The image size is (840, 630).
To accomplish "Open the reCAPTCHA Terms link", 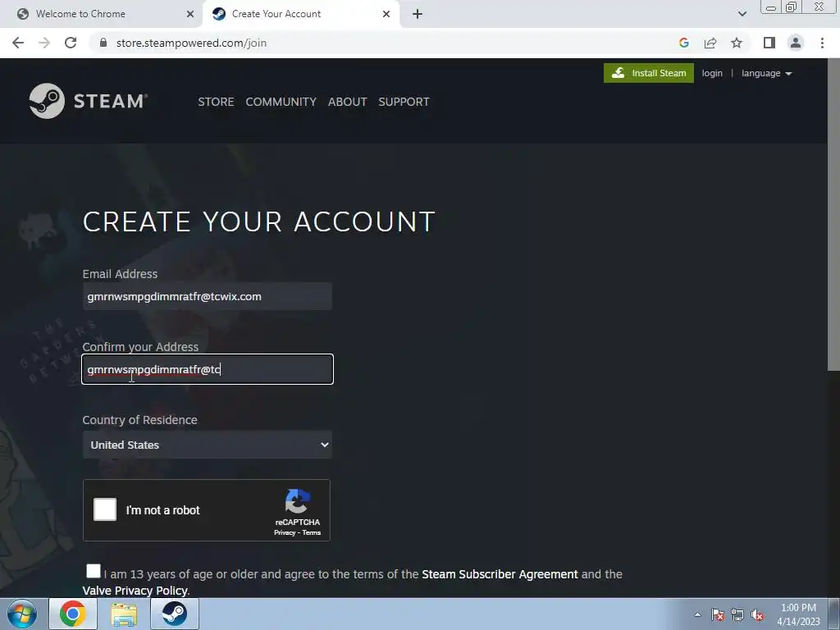I will point(311,532).
